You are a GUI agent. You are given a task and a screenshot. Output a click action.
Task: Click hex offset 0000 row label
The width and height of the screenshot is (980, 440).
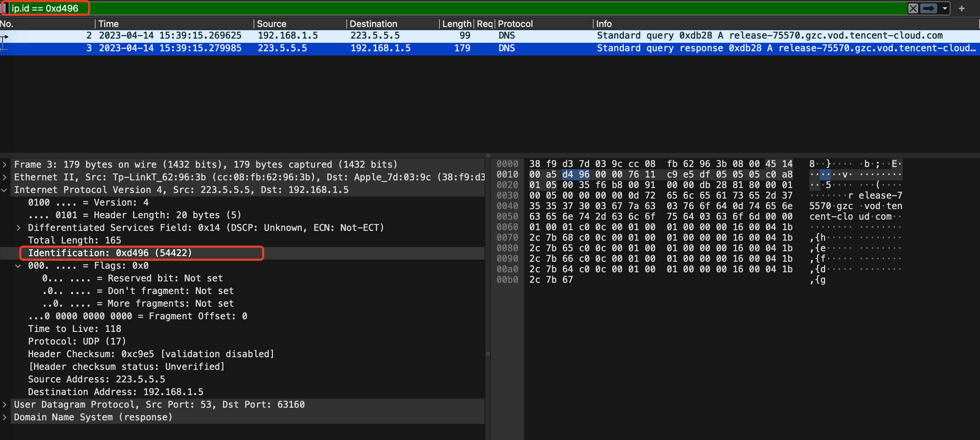[x=507, y=164]
